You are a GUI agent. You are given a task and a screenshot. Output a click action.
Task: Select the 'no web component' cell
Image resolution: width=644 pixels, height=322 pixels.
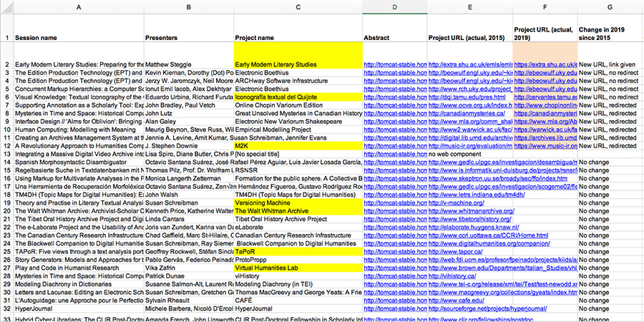coord(470,154)
